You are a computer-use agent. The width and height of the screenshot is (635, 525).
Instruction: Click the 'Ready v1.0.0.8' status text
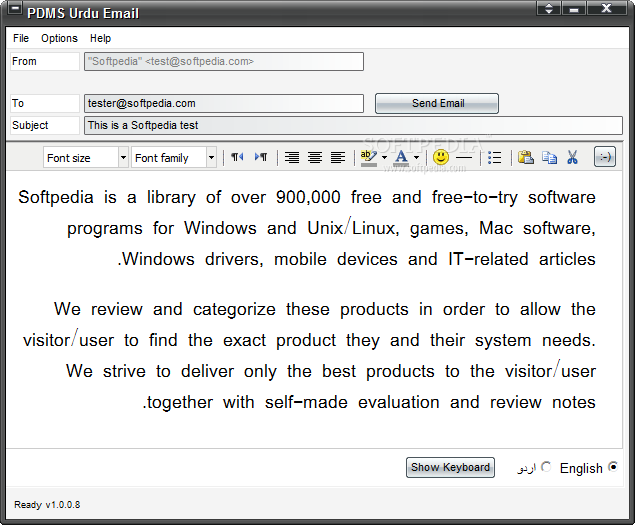pyautogui.click(x=47, y=505)
